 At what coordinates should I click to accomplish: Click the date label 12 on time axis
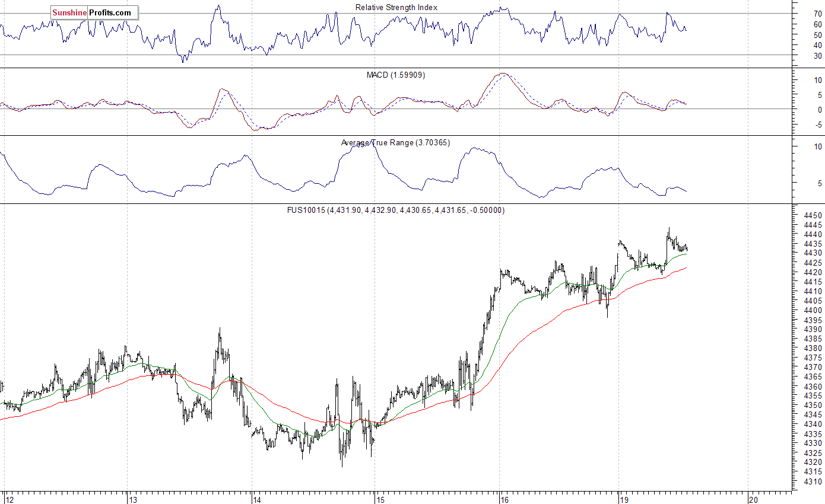coord(9,500)
